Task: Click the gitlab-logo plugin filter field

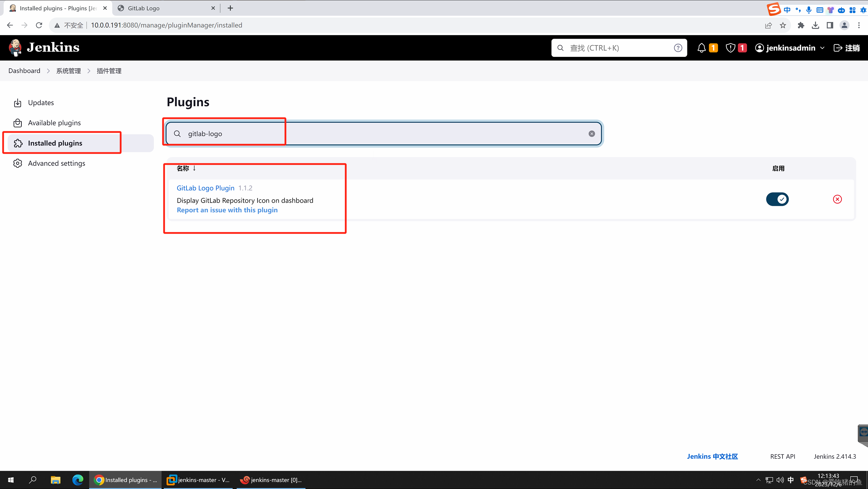Action: (x=384, y=134)
